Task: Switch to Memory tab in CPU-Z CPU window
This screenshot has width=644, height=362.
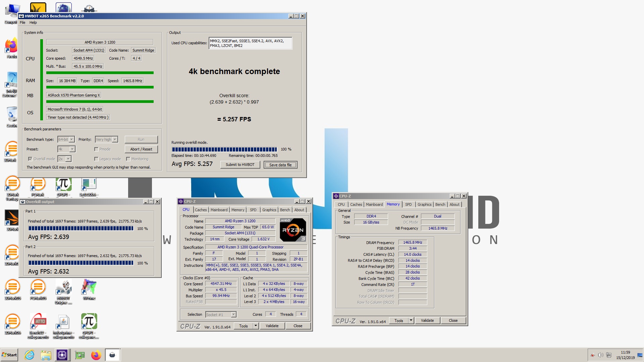Action: tap(238, 210)
